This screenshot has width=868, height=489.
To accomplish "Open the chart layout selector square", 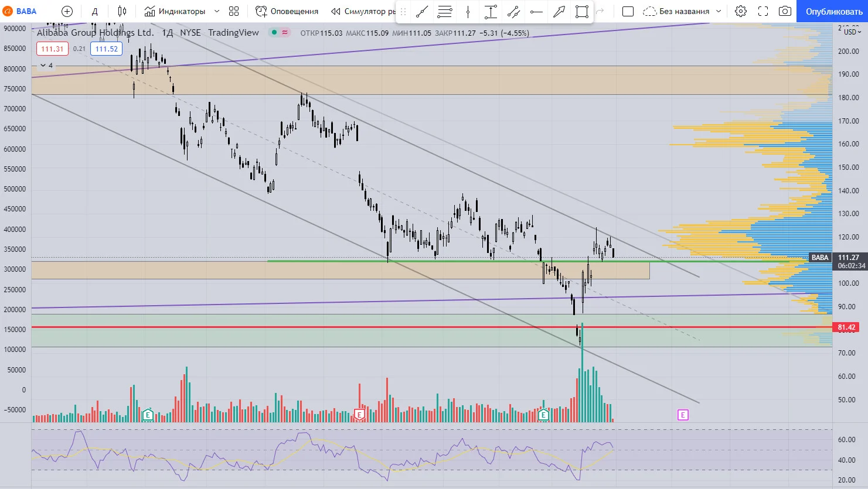I will pyautogui.click(x=628, y=11).
